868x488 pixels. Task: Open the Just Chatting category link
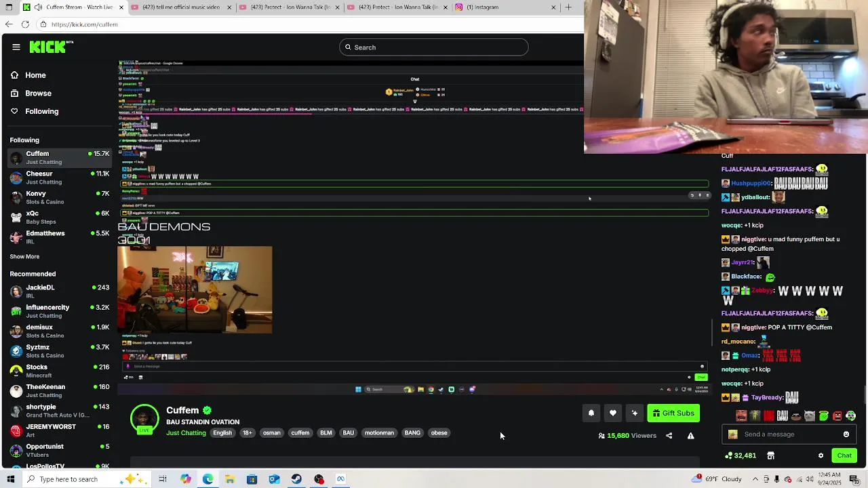coord(186,433)
